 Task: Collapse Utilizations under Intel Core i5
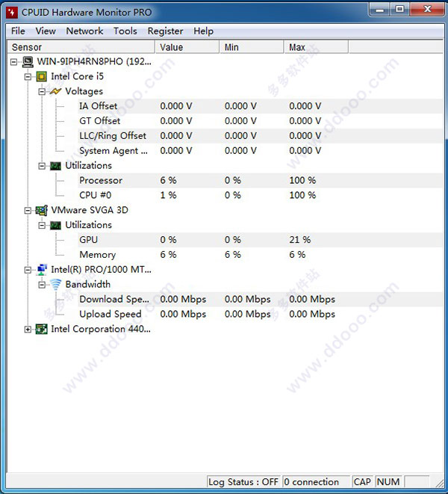tap(42, 166)
